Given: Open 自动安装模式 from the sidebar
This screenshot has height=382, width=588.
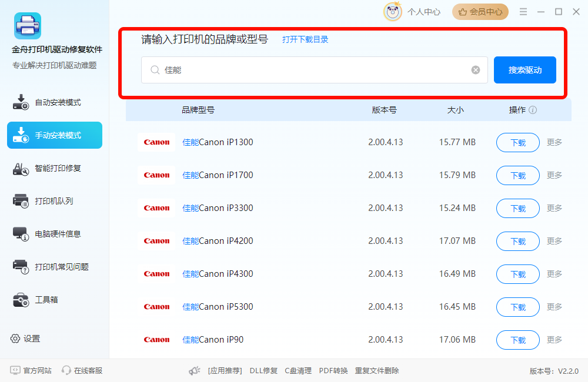Looking at the screenshot, I should tap(54, 102).
